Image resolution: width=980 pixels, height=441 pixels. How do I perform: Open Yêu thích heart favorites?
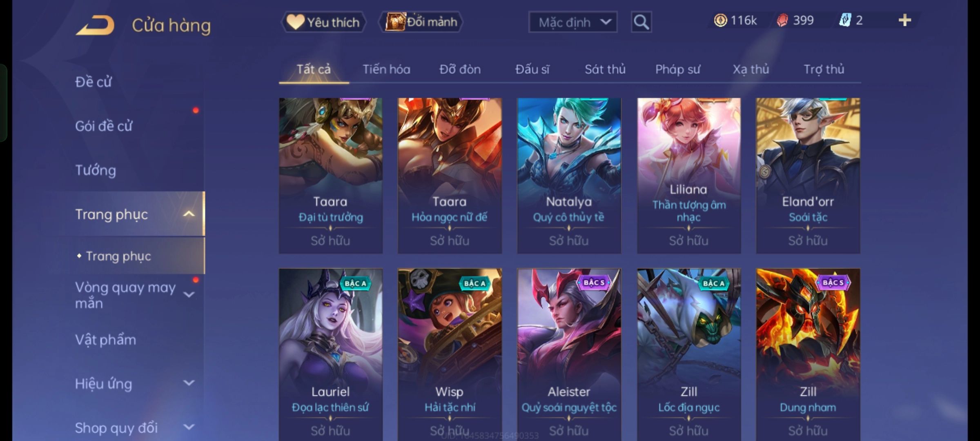pyautogui.click(x=323, y=22)
